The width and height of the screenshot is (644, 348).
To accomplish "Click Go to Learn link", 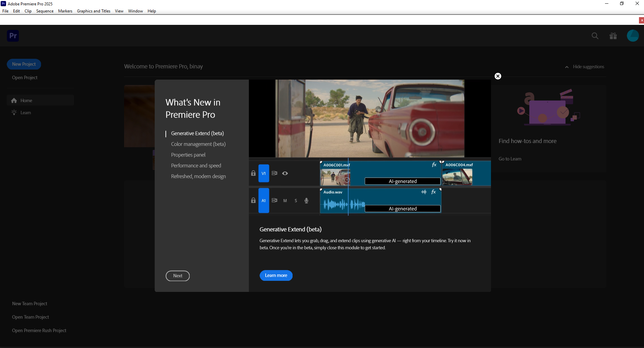I will pos(510,159).
